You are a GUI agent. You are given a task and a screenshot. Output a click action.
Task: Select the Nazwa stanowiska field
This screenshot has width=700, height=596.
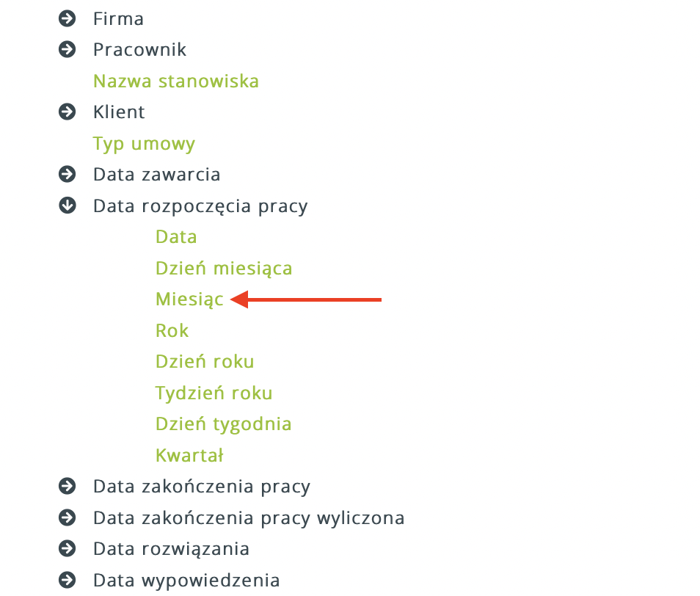[x=175, y=81]
